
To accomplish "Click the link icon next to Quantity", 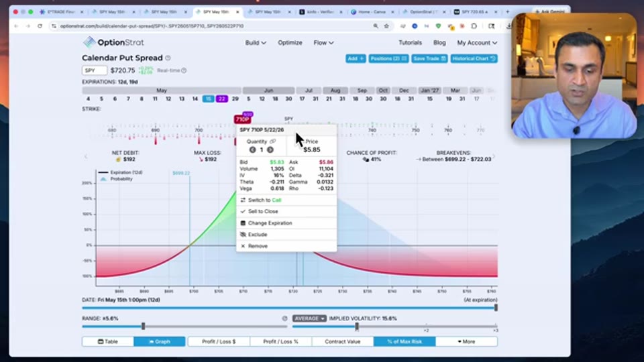I will click(273, 141).
